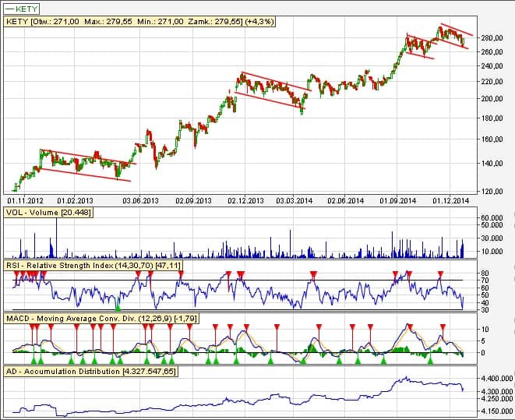Select the rightmost red triangle in RSI panel
515x420 pixels.
tap(440, 273)
